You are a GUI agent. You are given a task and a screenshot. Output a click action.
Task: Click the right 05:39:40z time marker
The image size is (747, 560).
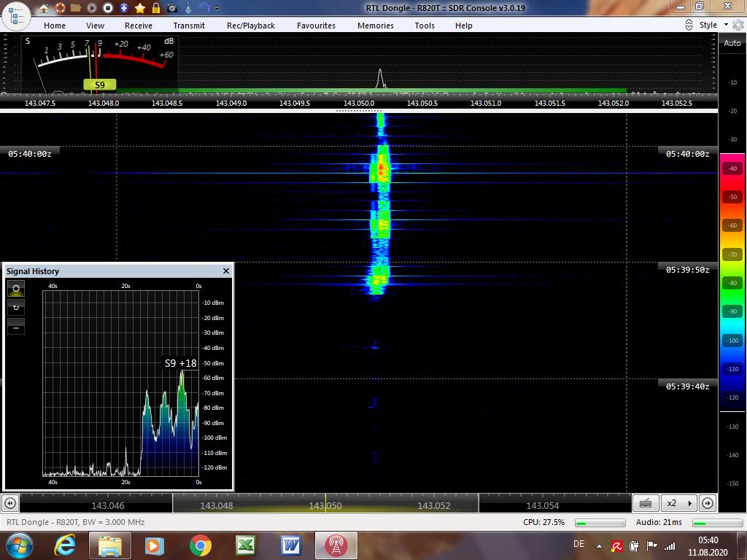(x=687, y=386)
